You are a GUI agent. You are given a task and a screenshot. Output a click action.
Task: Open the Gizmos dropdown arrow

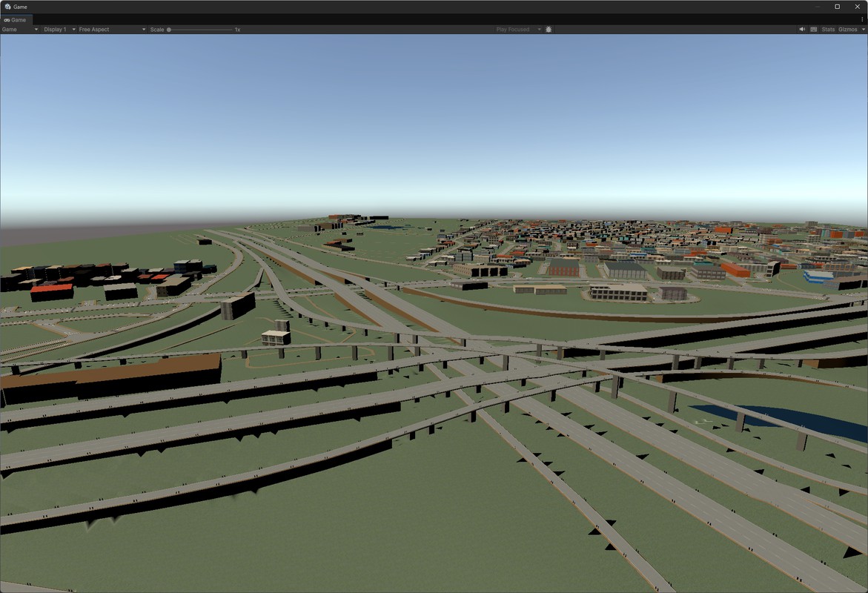(862, 29)
